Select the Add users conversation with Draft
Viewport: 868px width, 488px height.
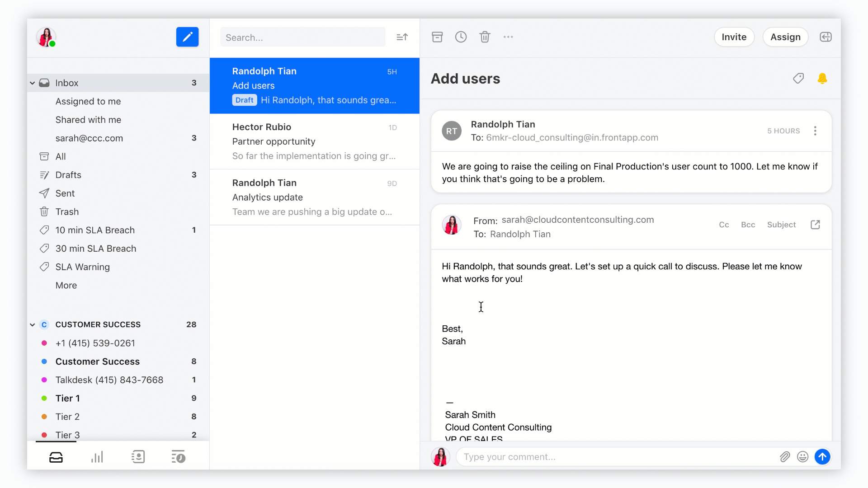315,86
